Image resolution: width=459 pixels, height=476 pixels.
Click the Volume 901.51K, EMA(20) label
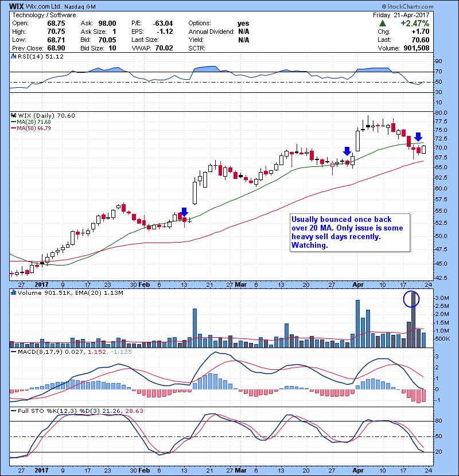click(x=71, y=293)
